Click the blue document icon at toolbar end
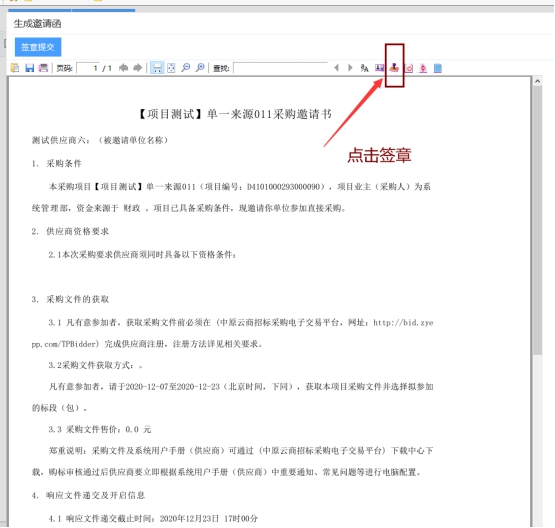 (x=438, y=68)
